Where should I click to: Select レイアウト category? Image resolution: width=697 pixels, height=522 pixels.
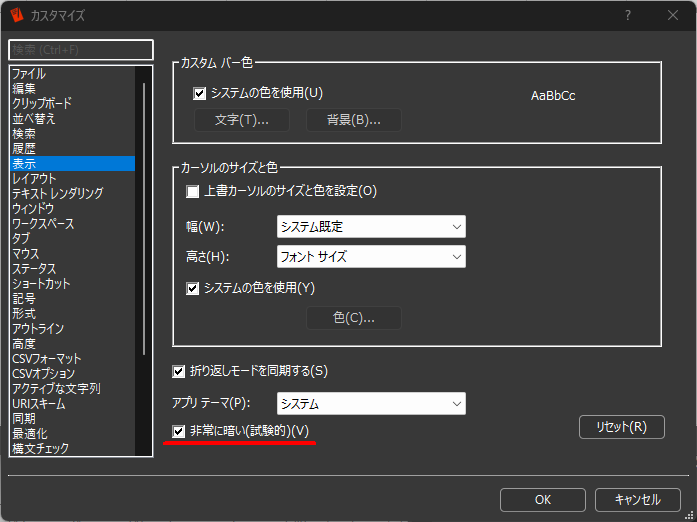click(72, 179)
